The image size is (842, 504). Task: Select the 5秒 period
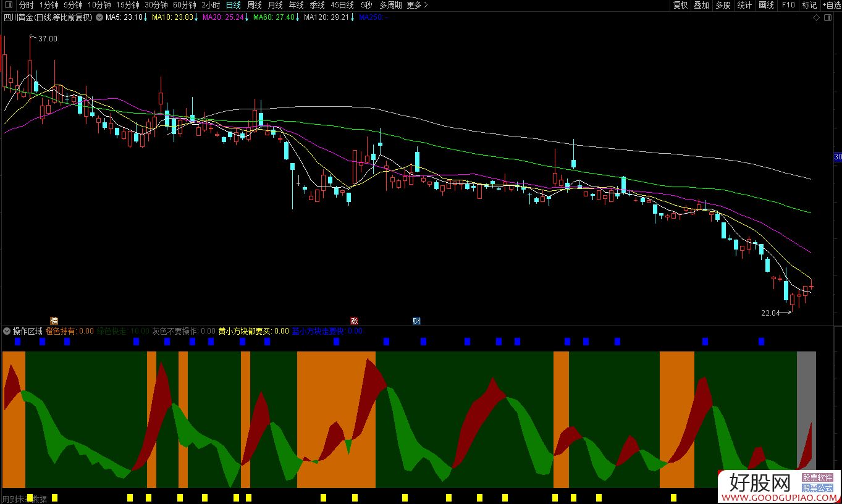click(366, 5)
